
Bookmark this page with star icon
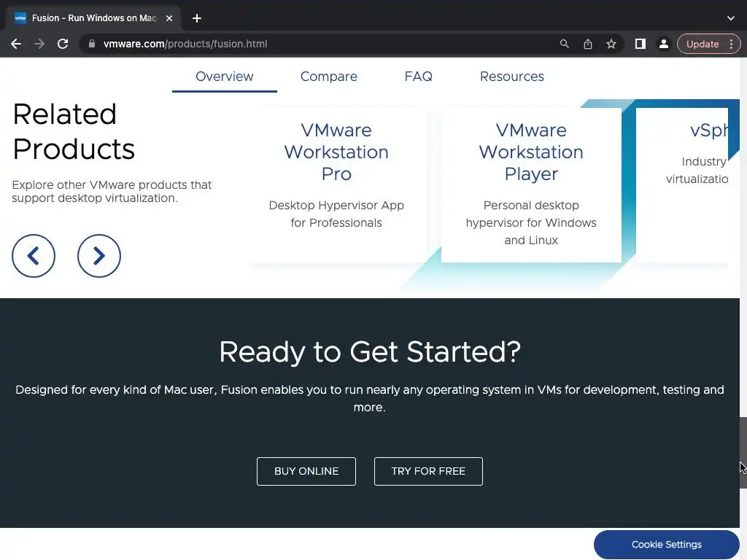[611, 44]
